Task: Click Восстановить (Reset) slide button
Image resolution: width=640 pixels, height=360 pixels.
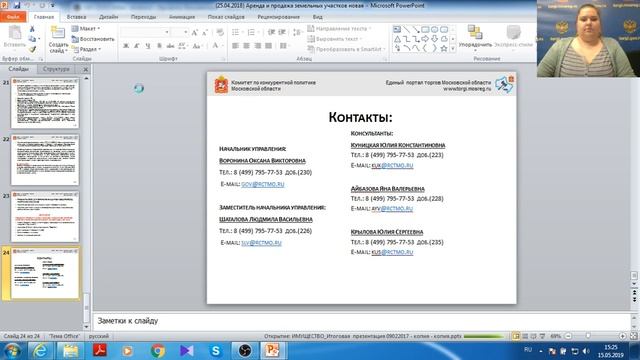Action: tap(93, 39)
